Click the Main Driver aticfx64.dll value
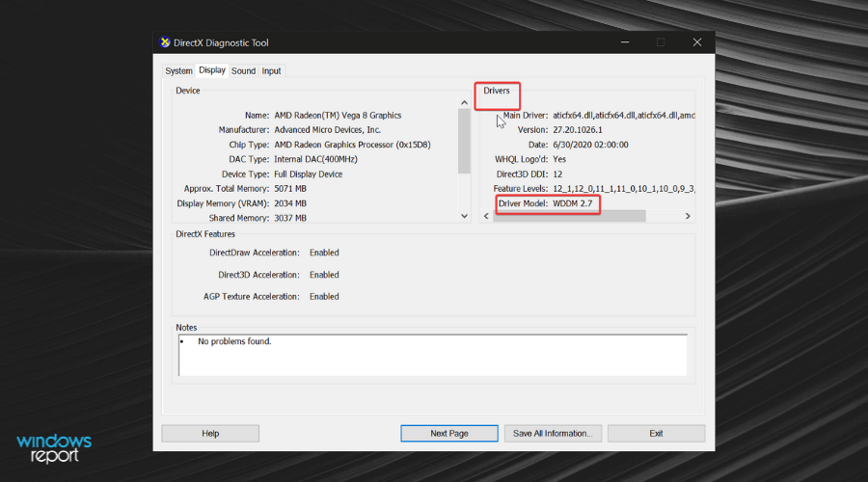Screen dimensions: 868x482 coord(624,115)
